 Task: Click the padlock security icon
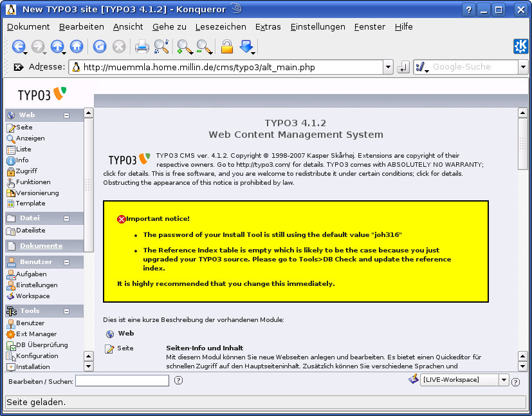pyautogui.click(x=227, y=46)
